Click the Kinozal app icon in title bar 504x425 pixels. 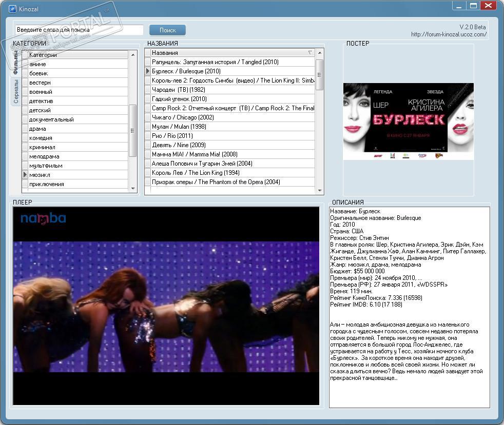(12, 9)
